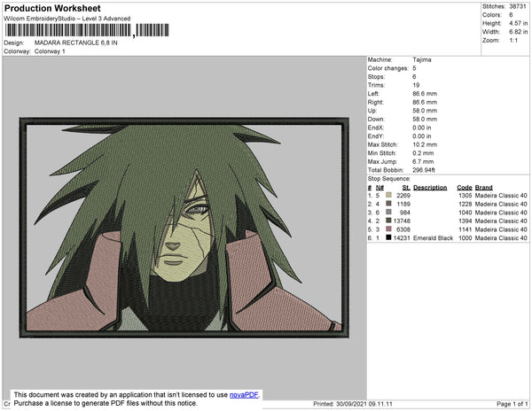Click the 'Production Worksheet' heading
Viewport: 532px width, 411px height.
(x=52, y=9)
